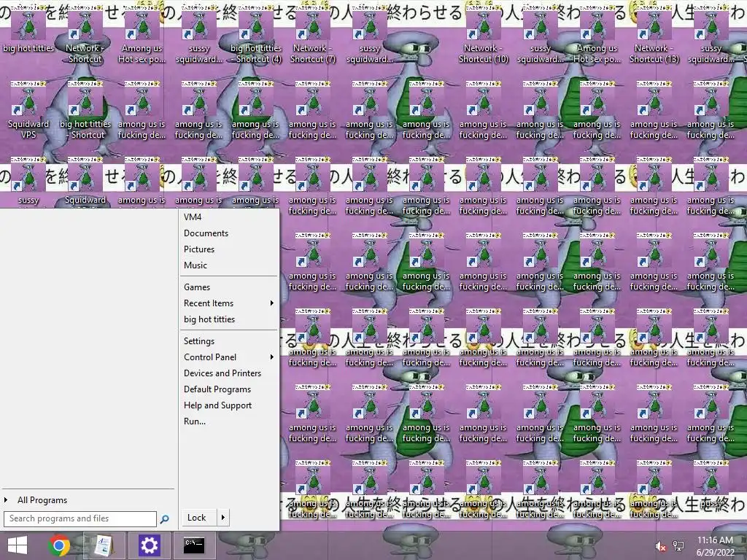Open the network status tray icon
This screenshot has width=747, height=560.
pyautogui.click(x=678, y=546)
